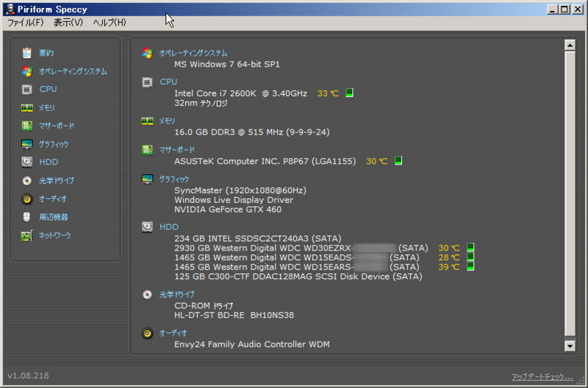Select the HL-DT-ST BD-RE BH10NS38 line
Viewport: 588px width, 388px height.
point(234,315)
